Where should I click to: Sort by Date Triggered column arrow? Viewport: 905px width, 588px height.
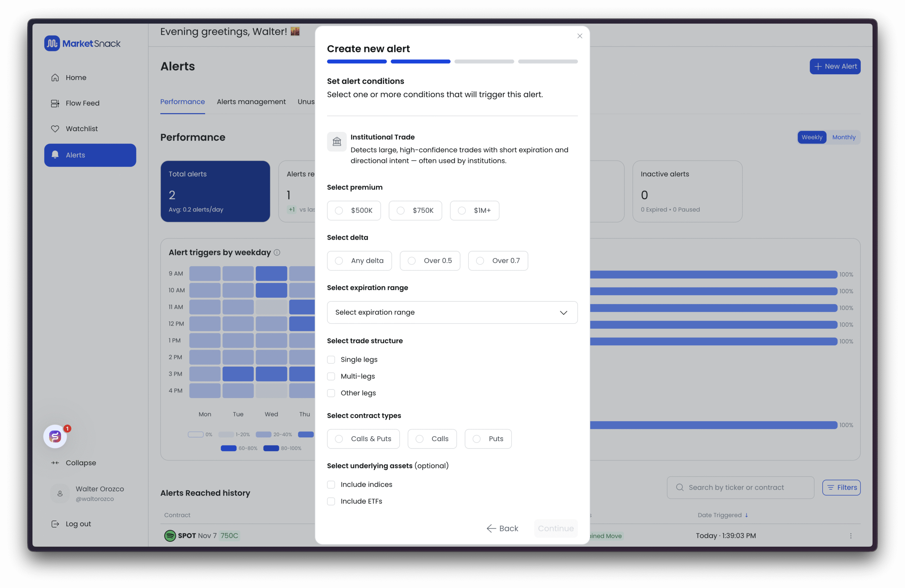pos(746,516)
